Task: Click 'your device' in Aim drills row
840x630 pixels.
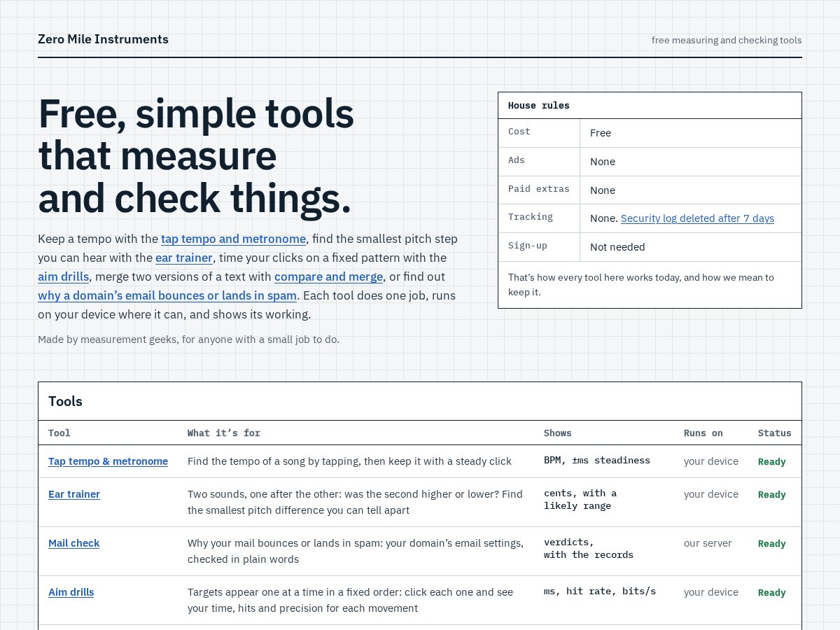Action: click(711, 592)
